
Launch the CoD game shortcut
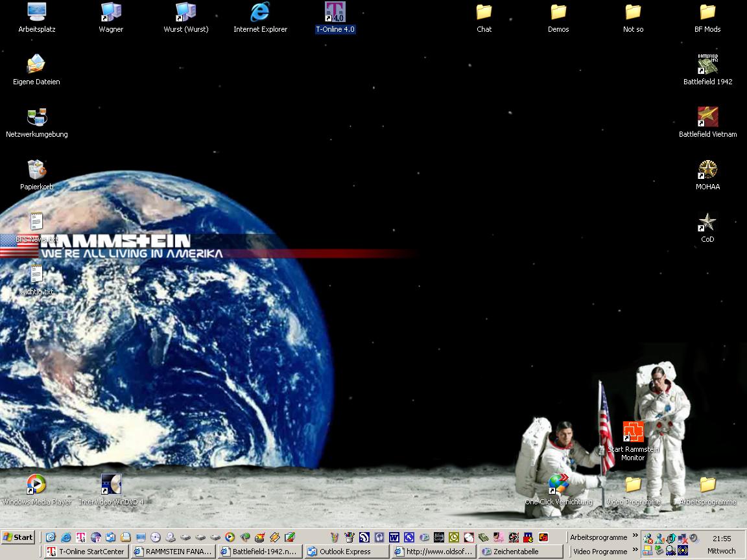point(707,227)
